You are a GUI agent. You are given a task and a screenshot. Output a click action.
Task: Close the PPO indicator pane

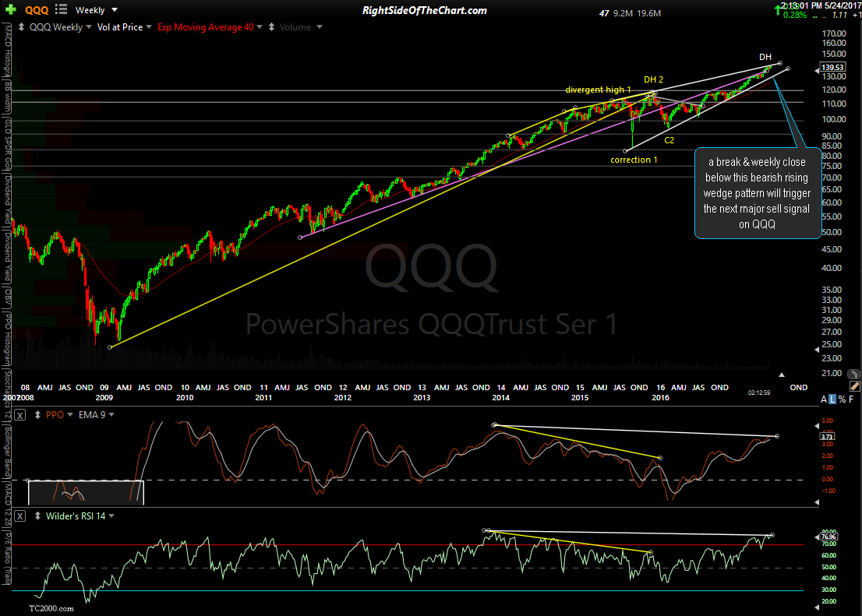(x=21, y=415)
